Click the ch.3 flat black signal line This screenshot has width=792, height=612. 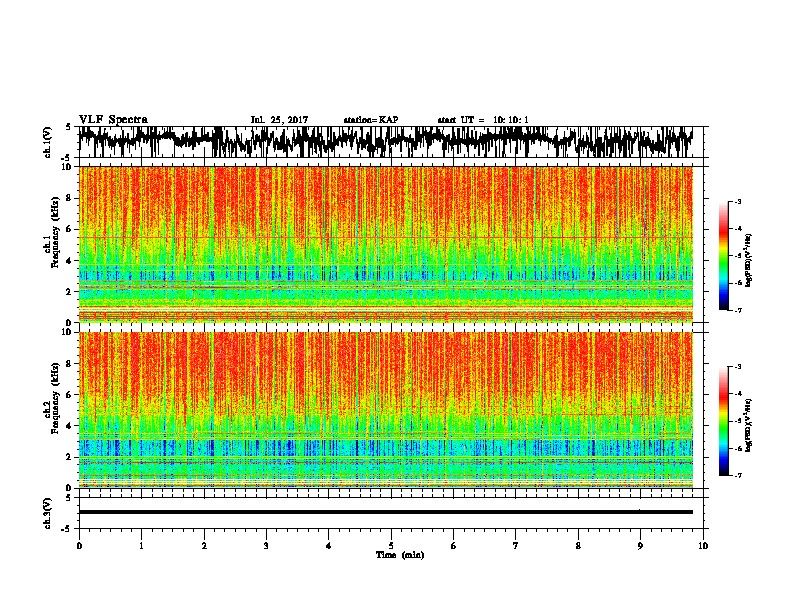pos(386,512)
